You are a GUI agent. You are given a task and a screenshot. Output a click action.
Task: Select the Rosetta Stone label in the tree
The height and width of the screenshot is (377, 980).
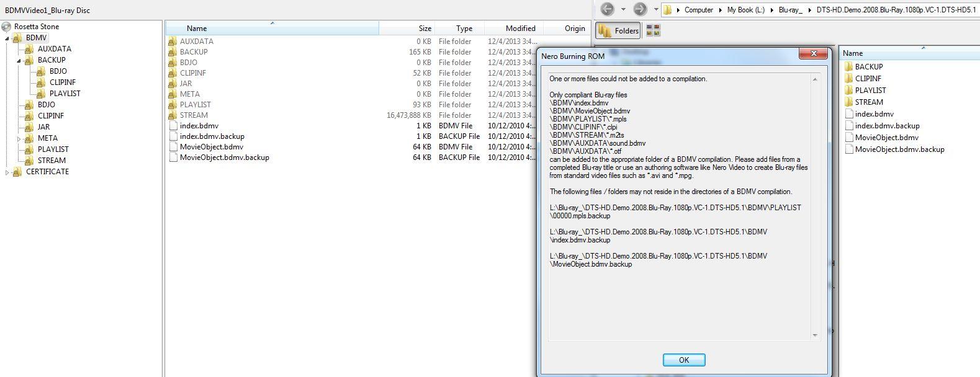(37, 27)
